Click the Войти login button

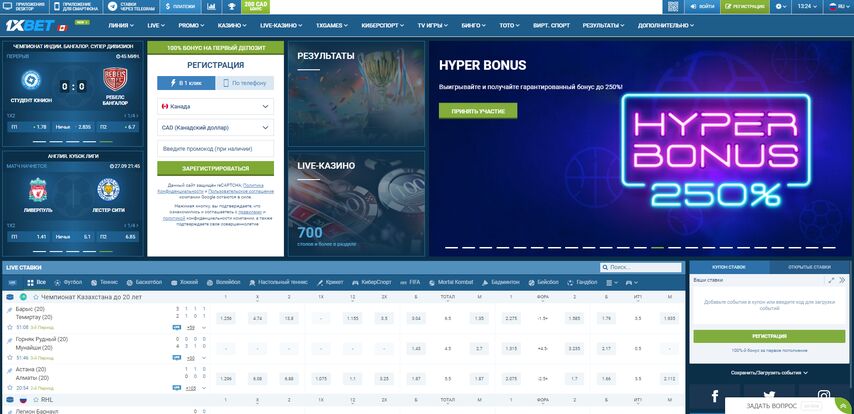pos(703,7)
